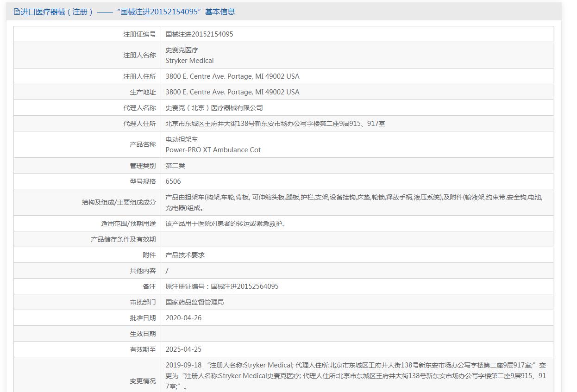
Task: Select expiry date 2025-04-25
Action: [x=183, y=349]
